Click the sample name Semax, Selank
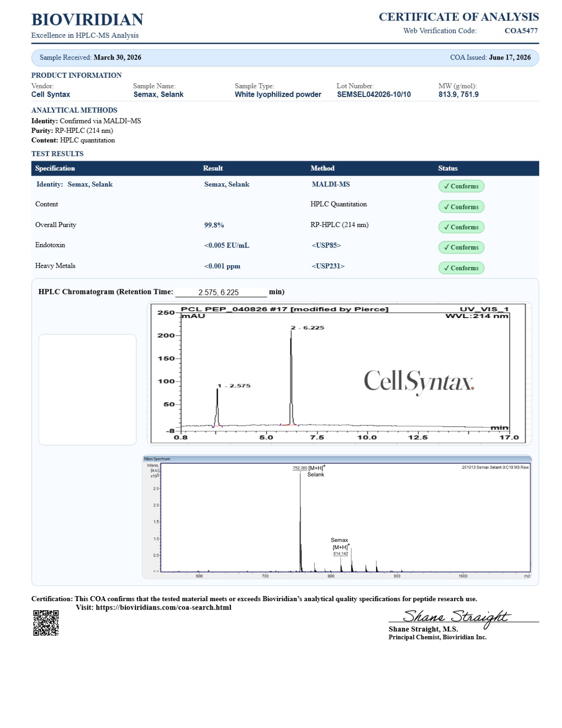Screen dimensions: 562x728 pyautogui.click(x=159, y=95)
